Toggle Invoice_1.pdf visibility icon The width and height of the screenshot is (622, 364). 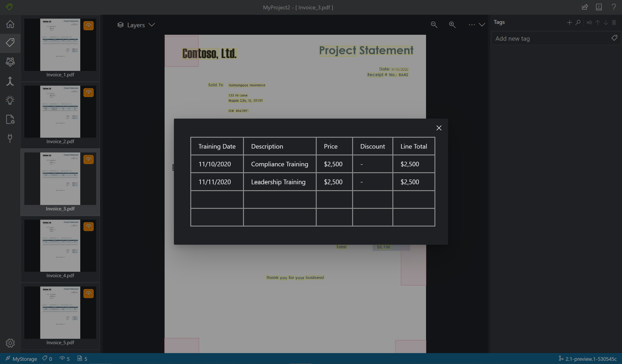[88, 25]
